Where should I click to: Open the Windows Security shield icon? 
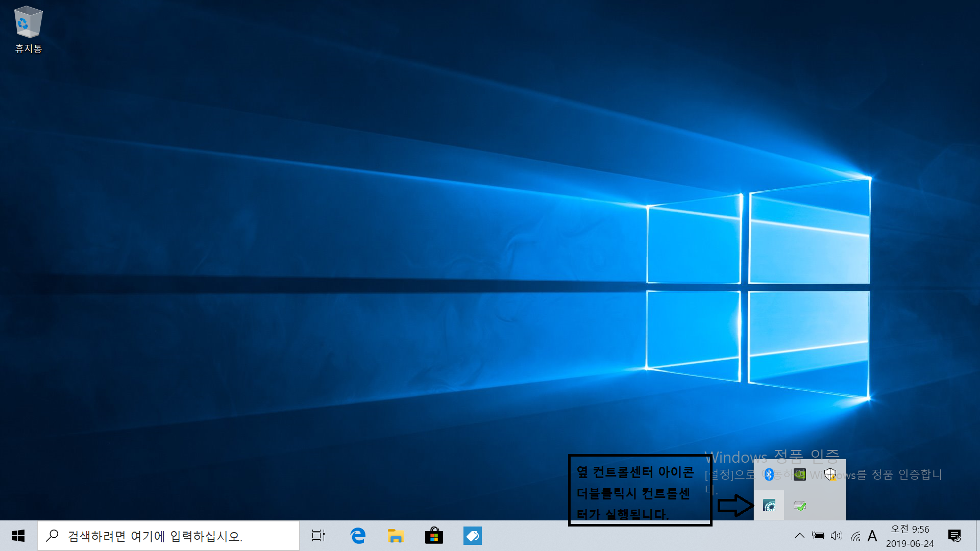(x=830, y=474)
